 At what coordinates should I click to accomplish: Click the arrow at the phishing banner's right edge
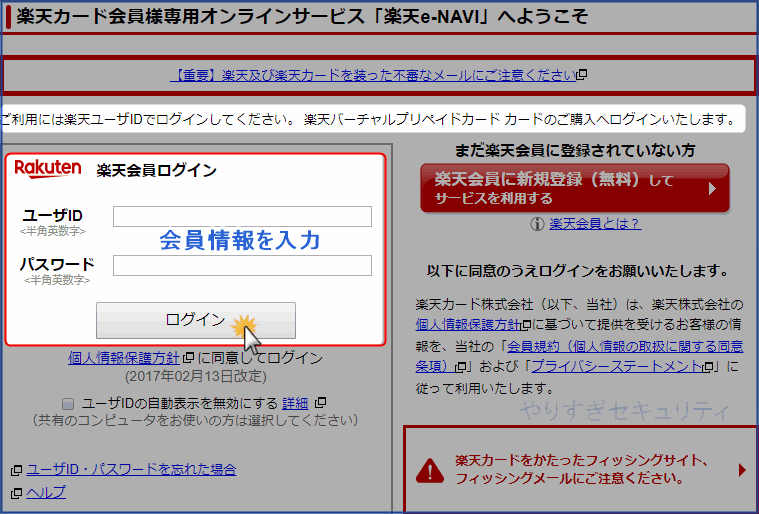[x=742, y=469]
